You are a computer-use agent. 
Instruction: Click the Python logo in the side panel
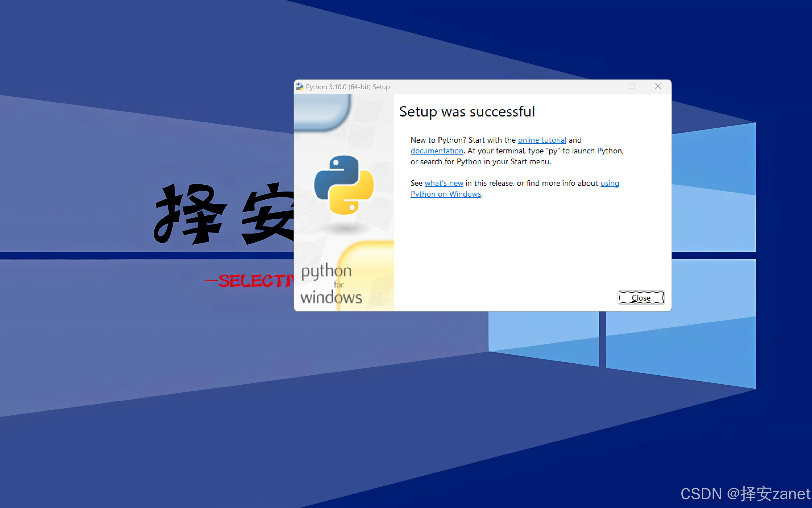pos(344,185)
